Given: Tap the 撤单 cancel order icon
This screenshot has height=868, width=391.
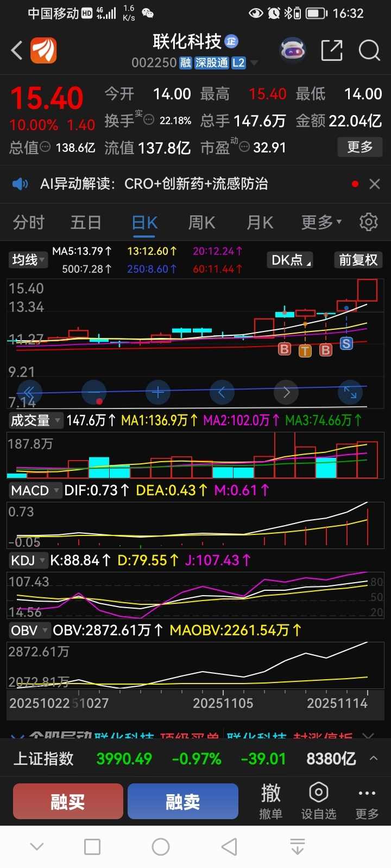Looking at the screenshot, I should (x=270, y=801).
